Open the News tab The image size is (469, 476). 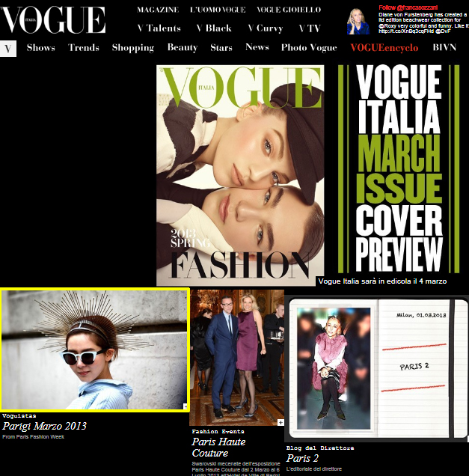coord(257,47)
